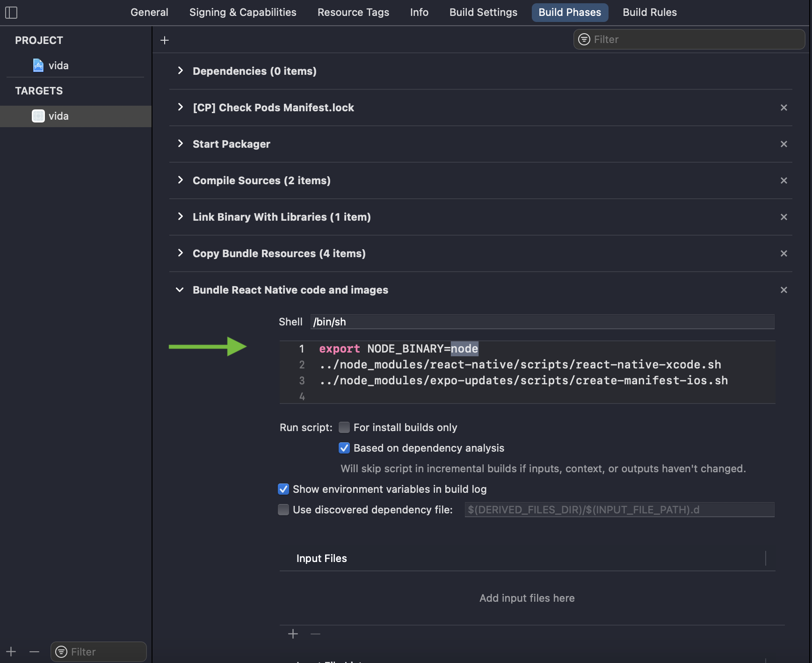
Task: Click the sidebar targets filter icon
Action: pos(61,652)
